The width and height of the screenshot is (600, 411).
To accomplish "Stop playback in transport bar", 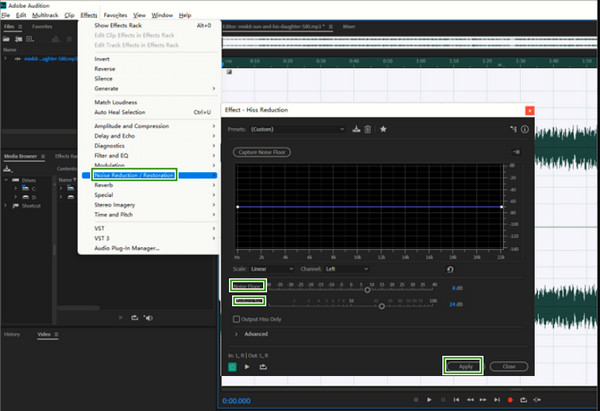I will (416, 400).
